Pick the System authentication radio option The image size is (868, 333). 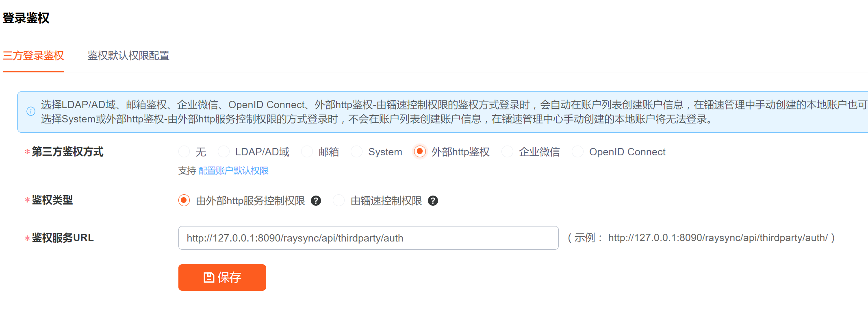pos(357,152)
